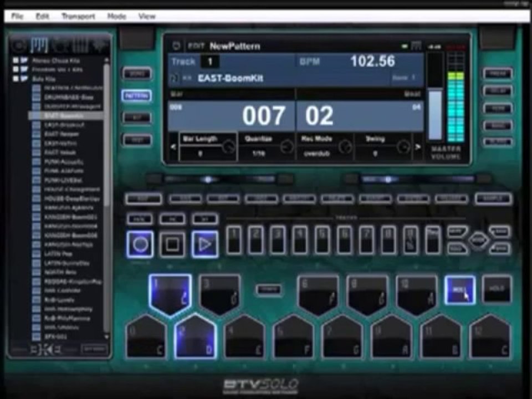The image size is (532, 399).
Task: Open the Transport menu
Action: pyautogui.click(x=78, y=16)
